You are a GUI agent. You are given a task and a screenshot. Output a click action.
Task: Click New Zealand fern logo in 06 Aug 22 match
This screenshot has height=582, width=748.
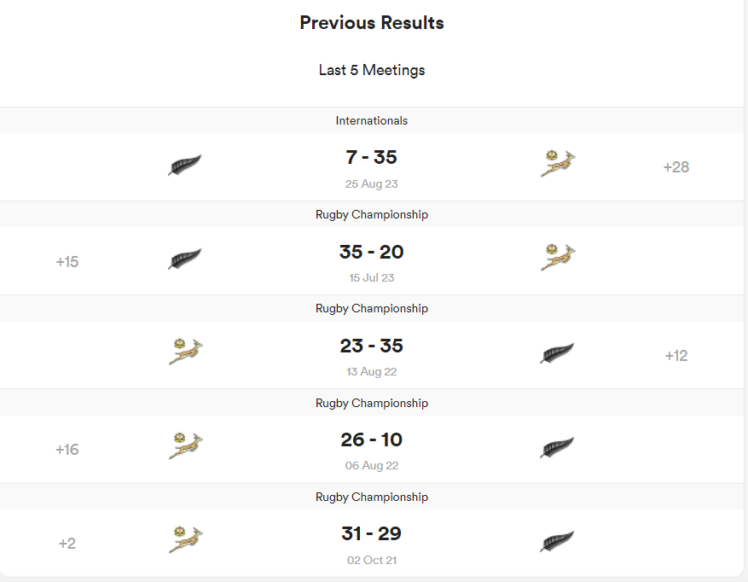[557, 448]
